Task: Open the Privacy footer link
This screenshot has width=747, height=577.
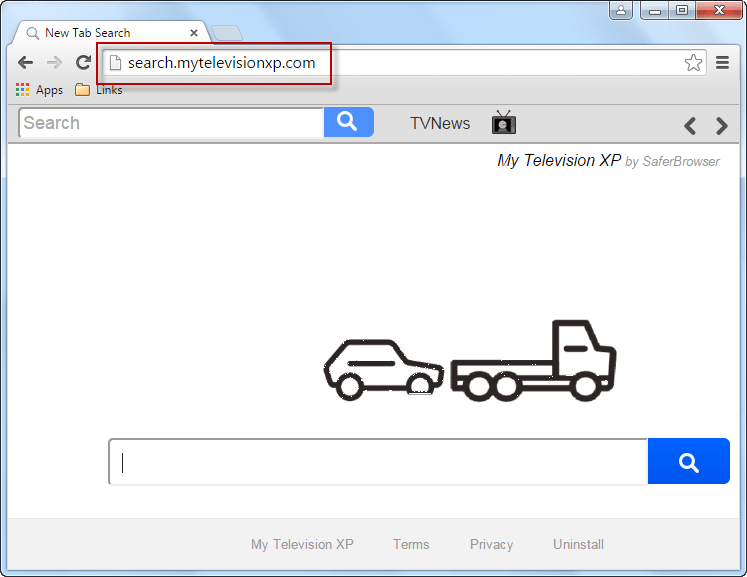Action: pyautogui.click(x=491, y=544)
